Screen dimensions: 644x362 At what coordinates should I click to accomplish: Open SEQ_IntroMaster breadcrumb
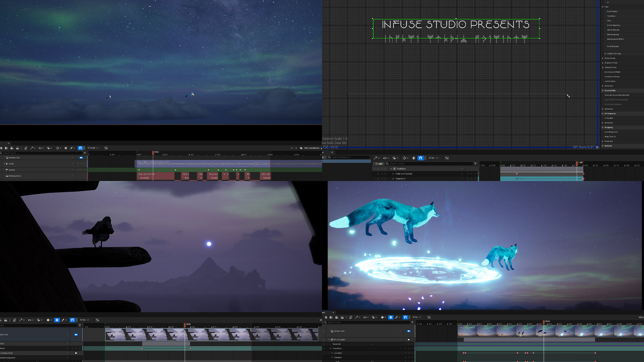[311, 148]
